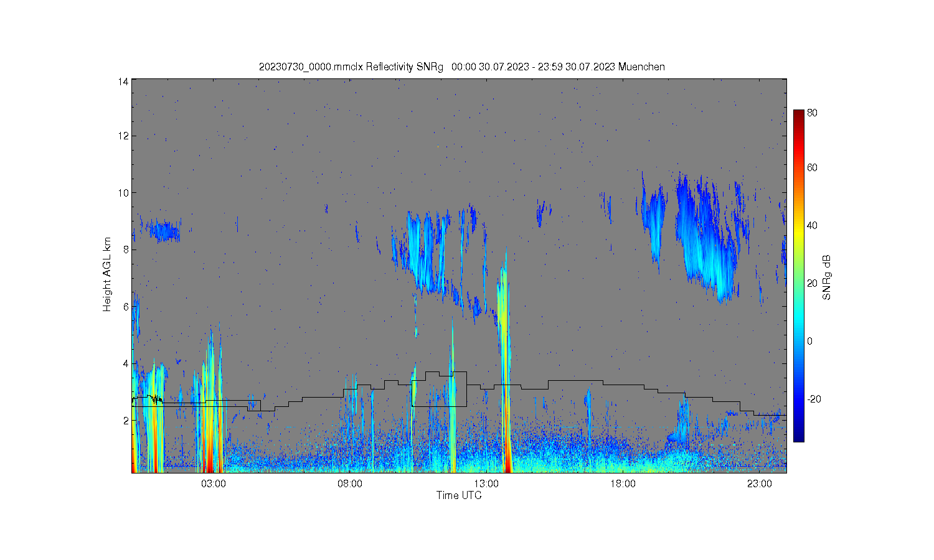This screenshot has width=934, height=560.
Task: Click the 4 km height tick label
Action: [x=126, y=363]
